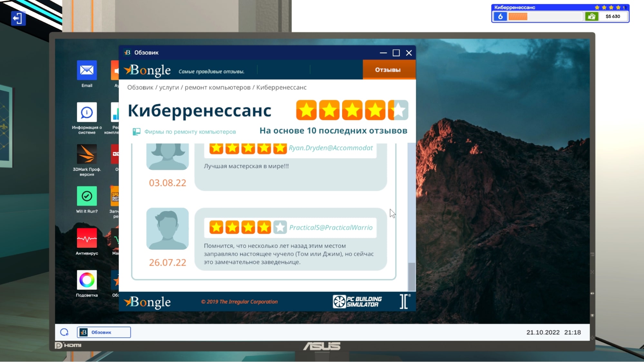Close the Обзовик window

(x=409, y=53)
